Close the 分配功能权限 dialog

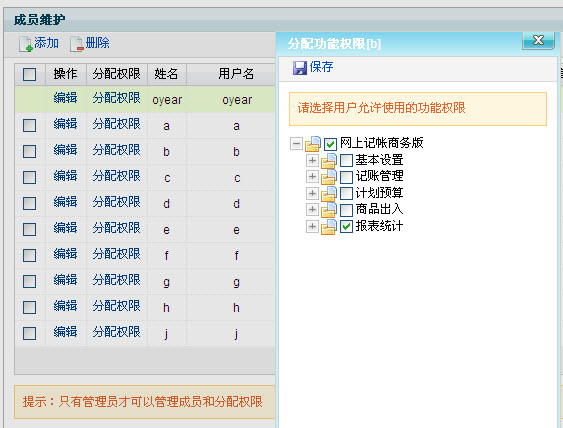point(539,40)
